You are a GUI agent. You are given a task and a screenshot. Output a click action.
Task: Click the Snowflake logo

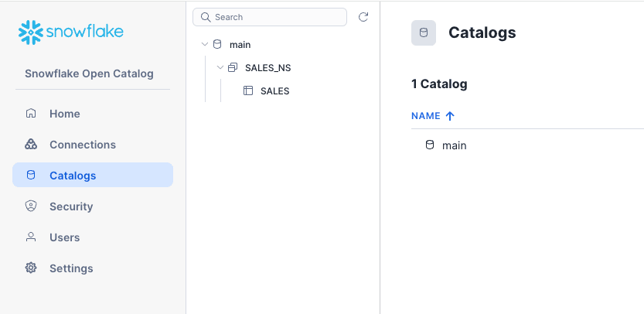tap(71, 32)
